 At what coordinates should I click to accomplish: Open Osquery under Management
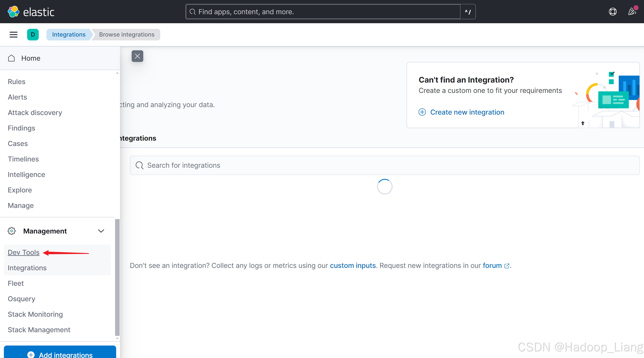tap(21, 299)
